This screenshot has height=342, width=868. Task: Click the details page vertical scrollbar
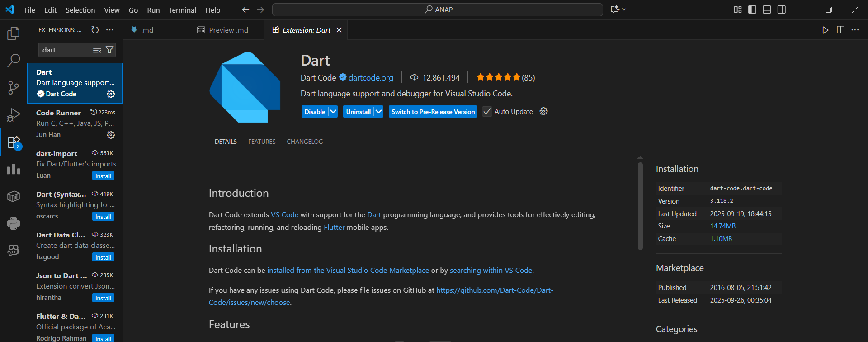click(x=640, y=206)
